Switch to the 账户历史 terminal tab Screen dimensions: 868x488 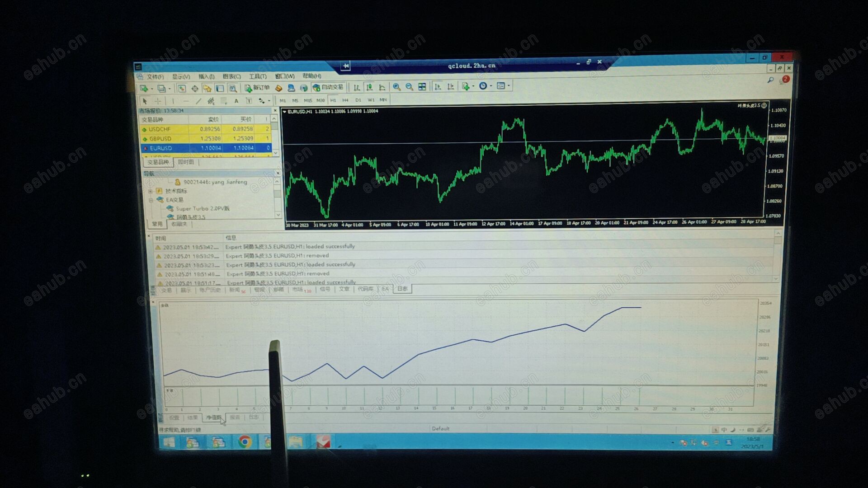(x=210, y=290)
